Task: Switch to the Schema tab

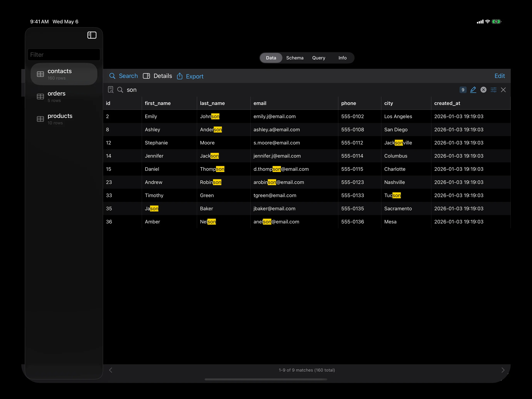Action: pyautogui.click(x=295, y=58)
